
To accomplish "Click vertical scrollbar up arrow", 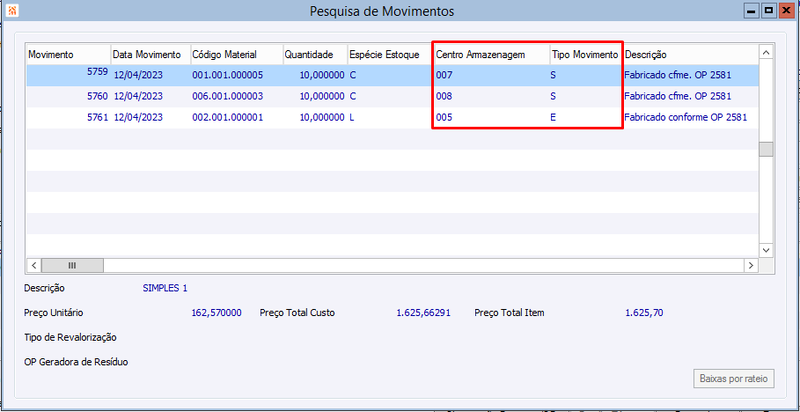I will pos(766,53).
